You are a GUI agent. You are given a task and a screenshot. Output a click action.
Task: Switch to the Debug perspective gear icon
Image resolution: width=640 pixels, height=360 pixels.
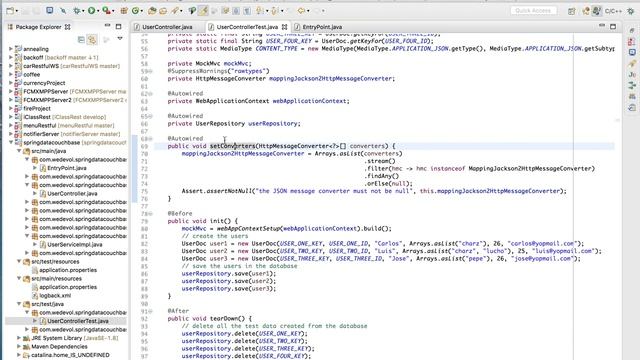(631, 11)
